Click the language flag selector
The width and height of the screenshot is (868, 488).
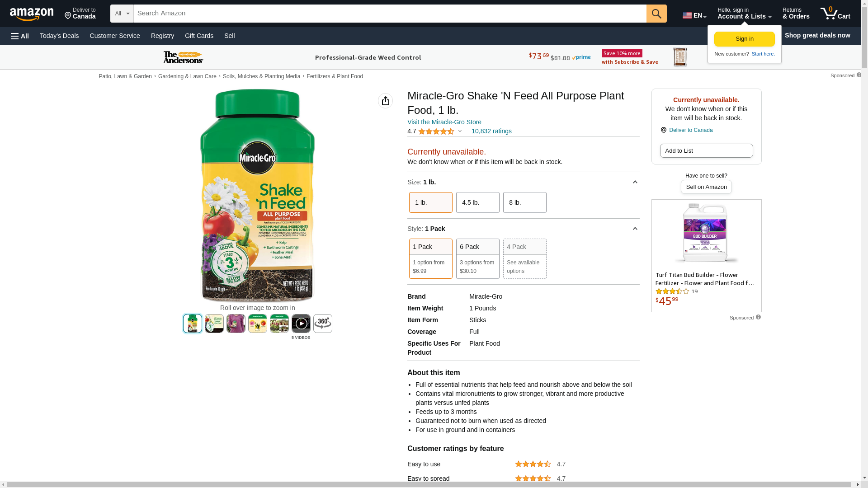point(694,15)
